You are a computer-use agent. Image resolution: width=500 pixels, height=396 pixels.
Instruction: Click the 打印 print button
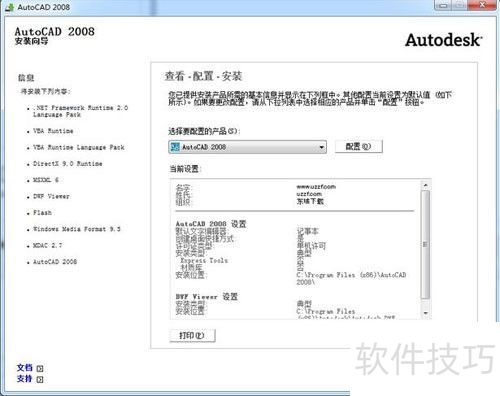pyautogui.click(x=192, y=335)
